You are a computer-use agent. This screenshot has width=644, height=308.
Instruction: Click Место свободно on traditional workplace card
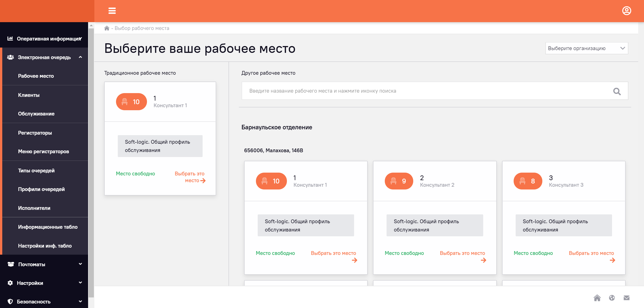(x=135, y=174)
